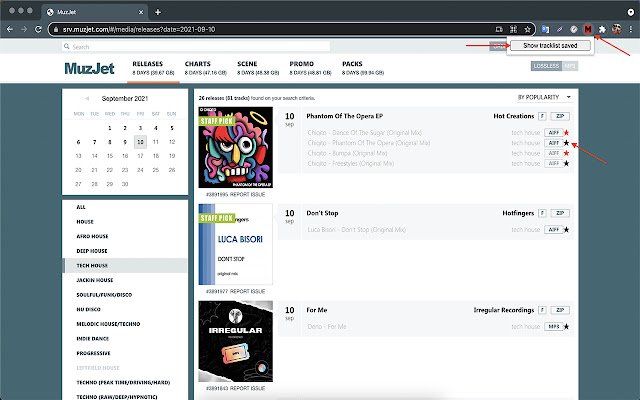Open the Extensions puzzle-piece menu

pyautogui.click(x=602, y=29)
